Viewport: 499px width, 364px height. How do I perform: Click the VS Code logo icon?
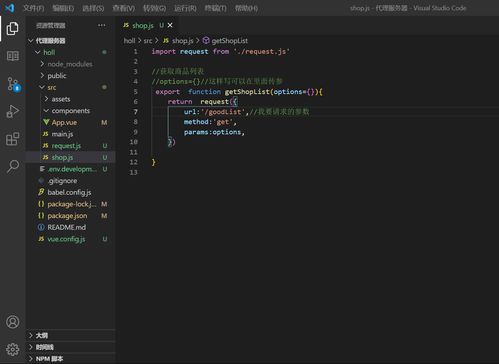pos(9,8)
